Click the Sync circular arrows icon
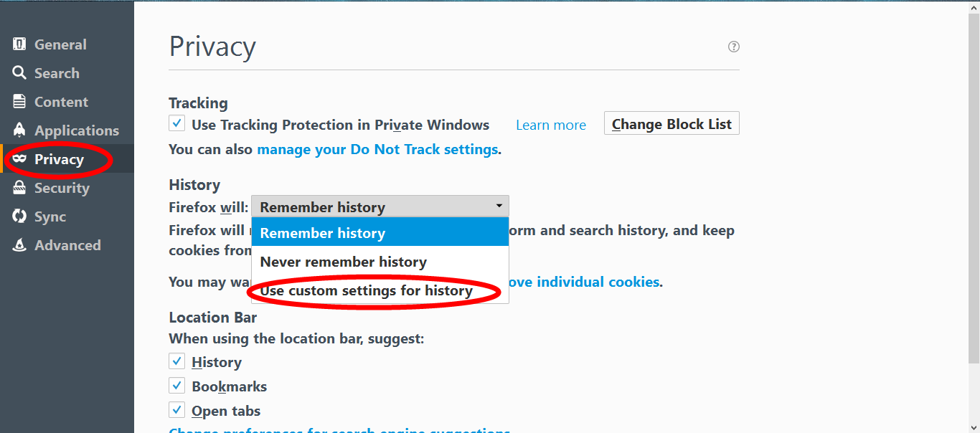 19,217
